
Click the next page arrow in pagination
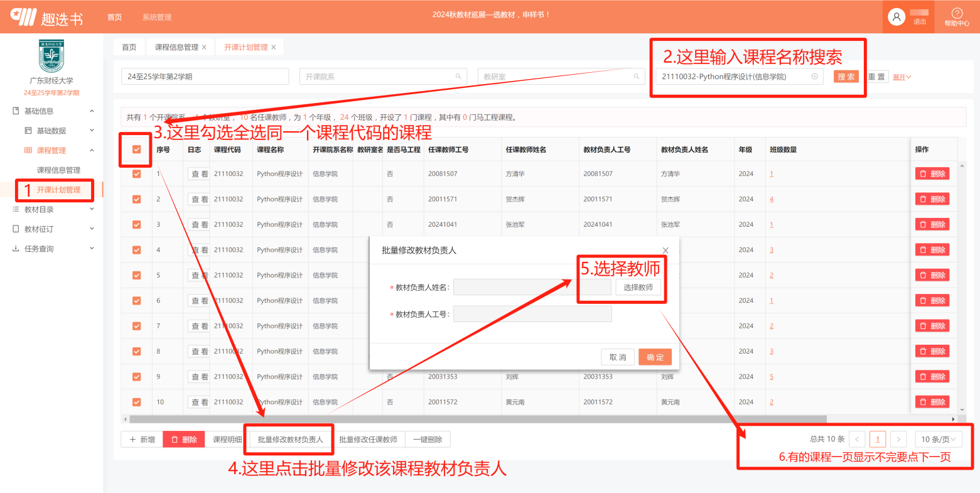[898, 440]
